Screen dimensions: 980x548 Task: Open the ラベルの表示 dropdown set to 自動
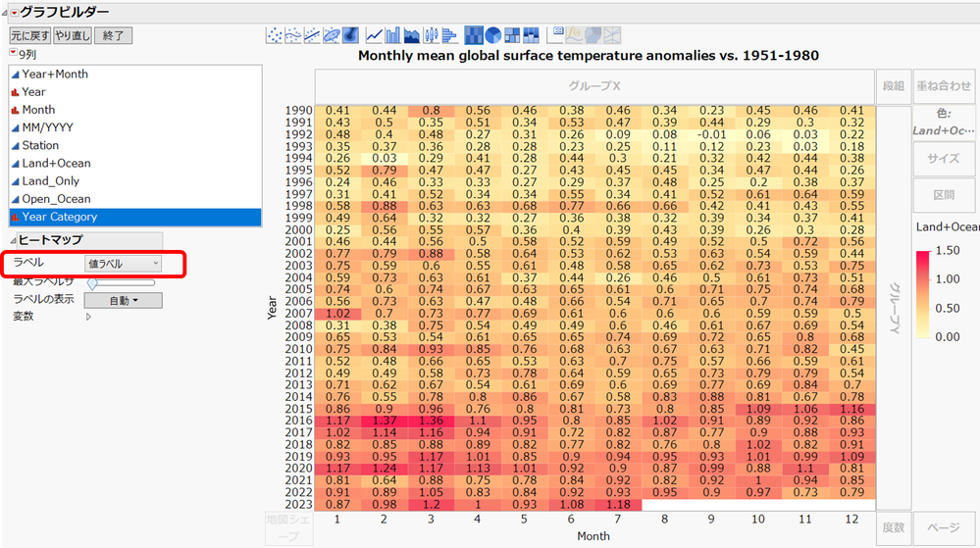click(124, 301)
